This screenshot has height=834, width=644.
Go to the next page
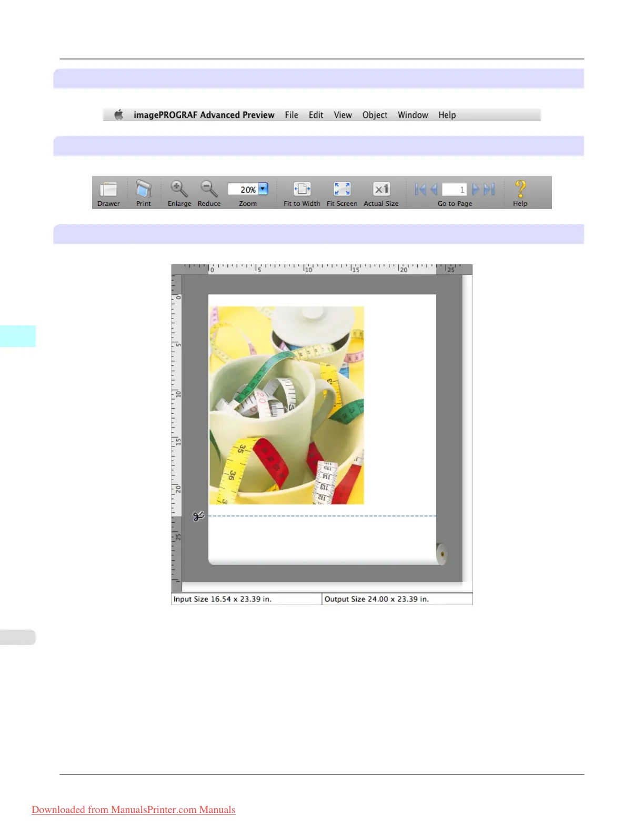[476, 190]
